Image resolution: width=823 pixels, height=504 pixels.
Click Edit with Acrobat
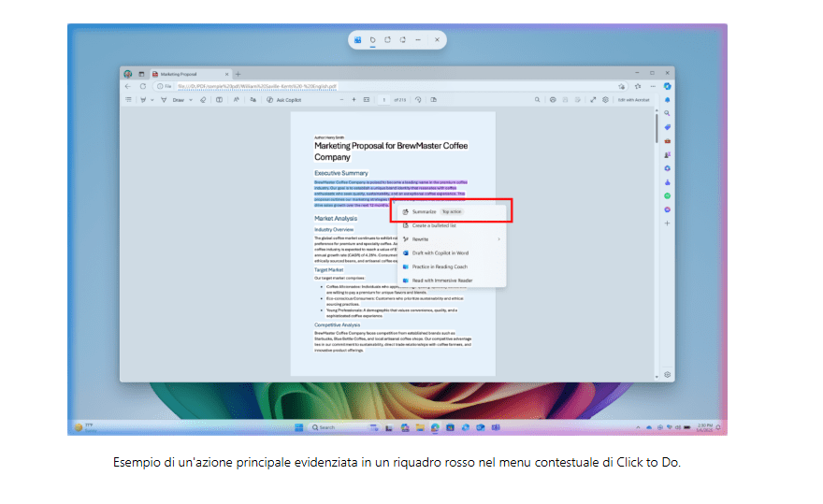pyautogui.click(x=633, y=100)
